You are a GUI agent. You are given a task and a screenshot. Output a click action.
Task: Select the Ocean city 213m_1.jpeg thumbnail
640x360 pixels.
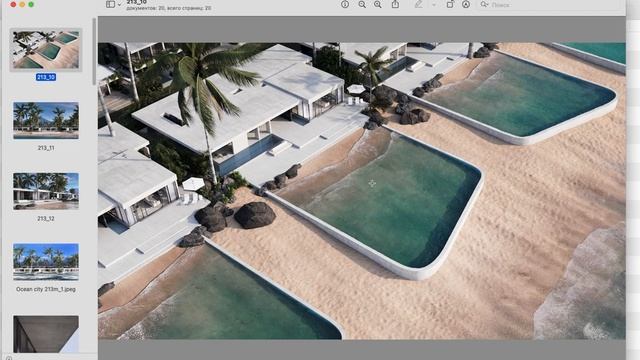[x=46, y=262]
